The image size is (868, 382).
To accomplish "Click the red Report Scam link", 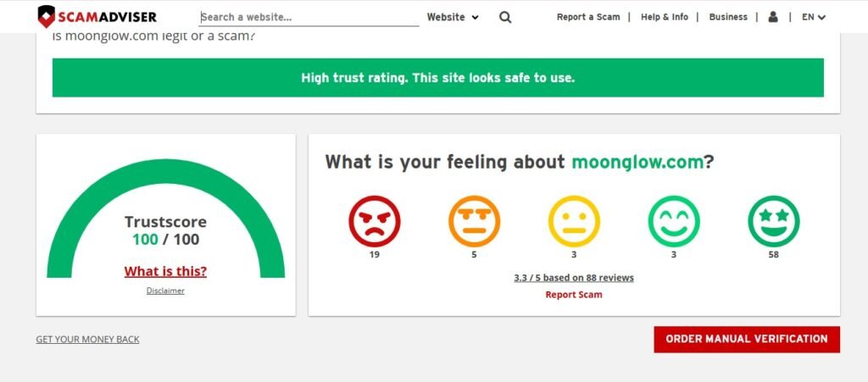I will click(x=574, y=295).
